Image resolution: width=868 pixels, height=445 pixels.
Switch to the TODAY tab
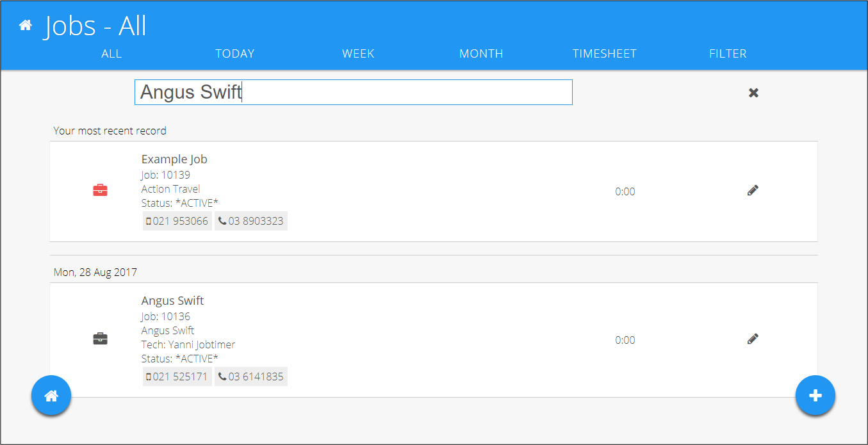pos(235,54)
